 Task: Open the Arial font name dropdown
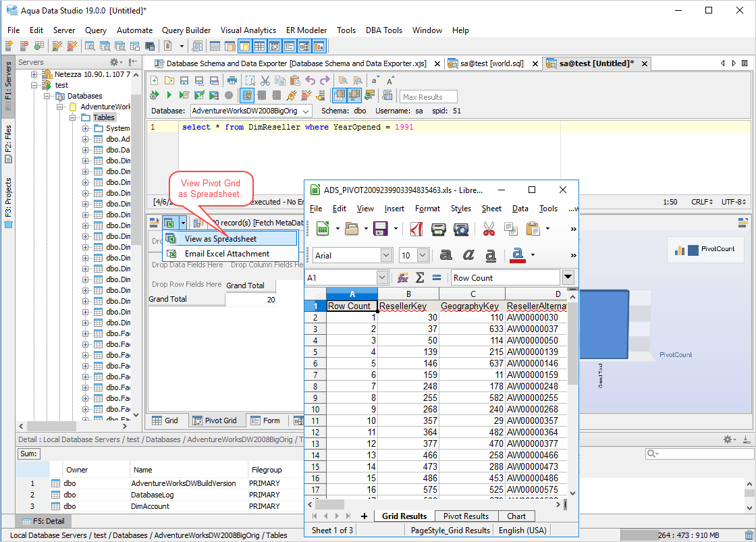click(386, 255)
